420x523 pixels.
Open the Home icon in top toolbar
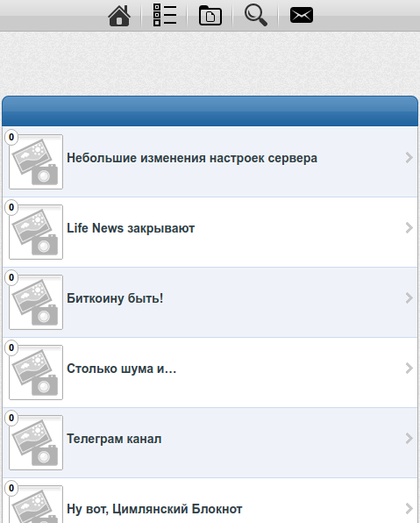[x=119, y=16]
